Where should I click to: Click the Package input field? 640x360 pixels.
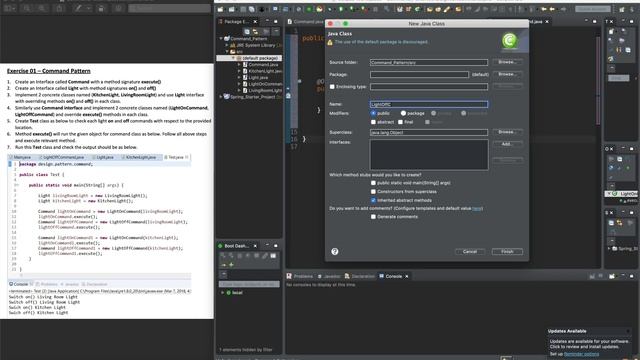pyautogui.click(x=419, y=74)
